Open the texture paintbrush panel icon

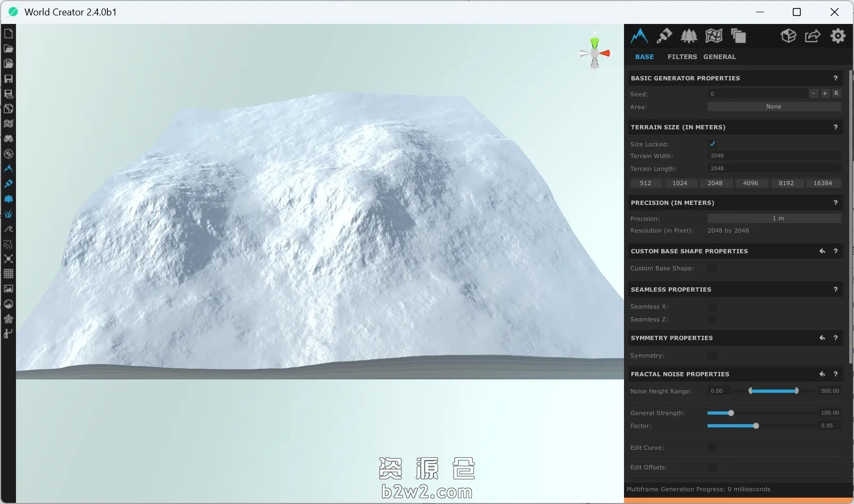point(664,36)
